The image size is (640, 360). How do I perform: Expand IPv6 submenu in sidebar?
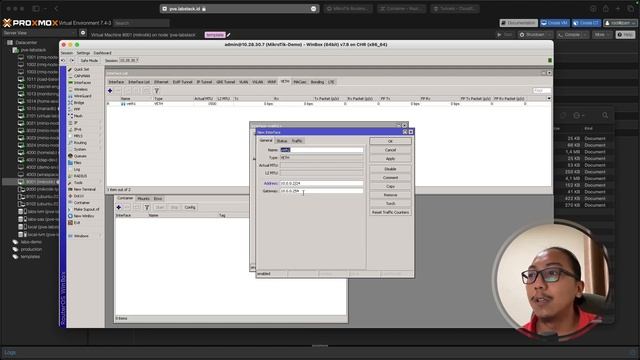coord(85,129)
